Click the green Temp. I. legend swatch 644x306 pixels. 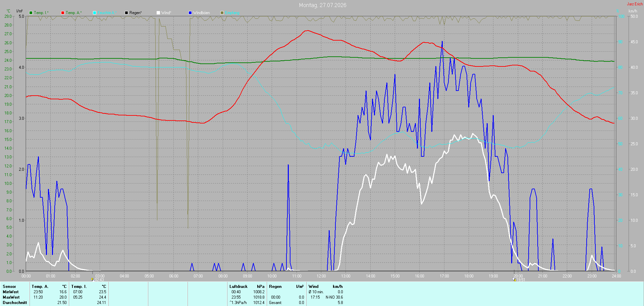click(31, 13)
